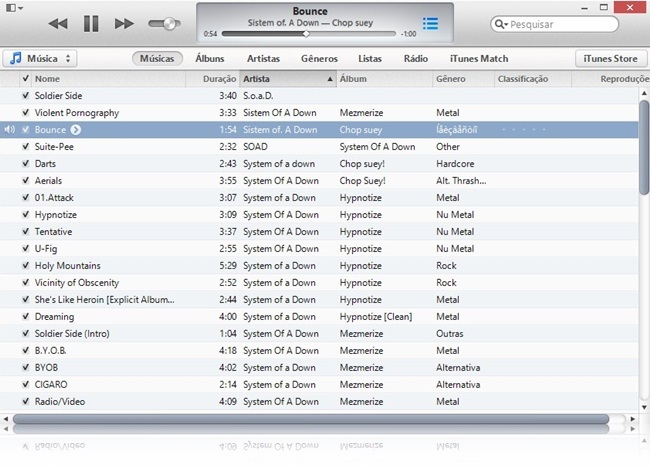Pause the playing song
Image resolution: width=650 pixels, height=466 pixels.
pos(91,24)
